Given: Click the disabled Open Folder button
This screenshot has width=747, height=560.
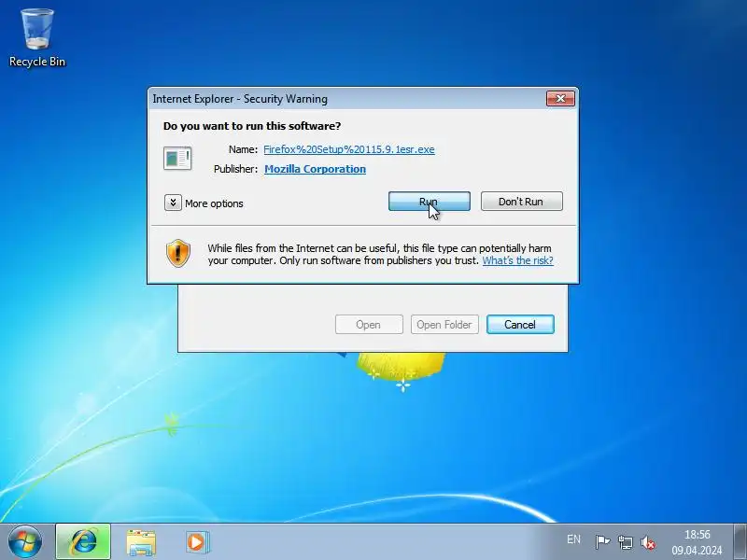Looking at the screenshot, I should tap(444, 324).
